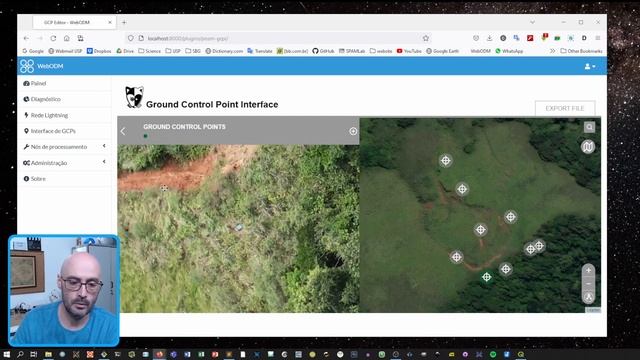Open the USP bookmarks folder

pyautogui.click(x=173, y=51)
